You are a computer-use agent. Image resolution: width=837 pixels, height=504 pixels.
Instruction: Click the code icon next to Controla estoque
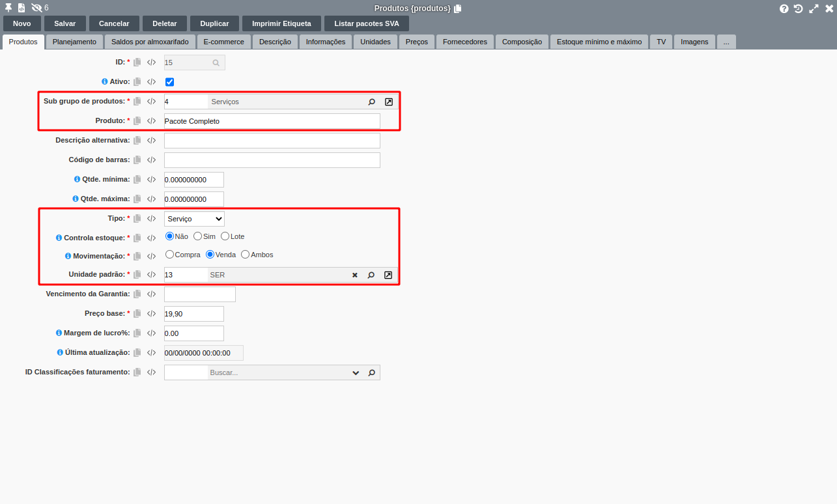point(151,238)
